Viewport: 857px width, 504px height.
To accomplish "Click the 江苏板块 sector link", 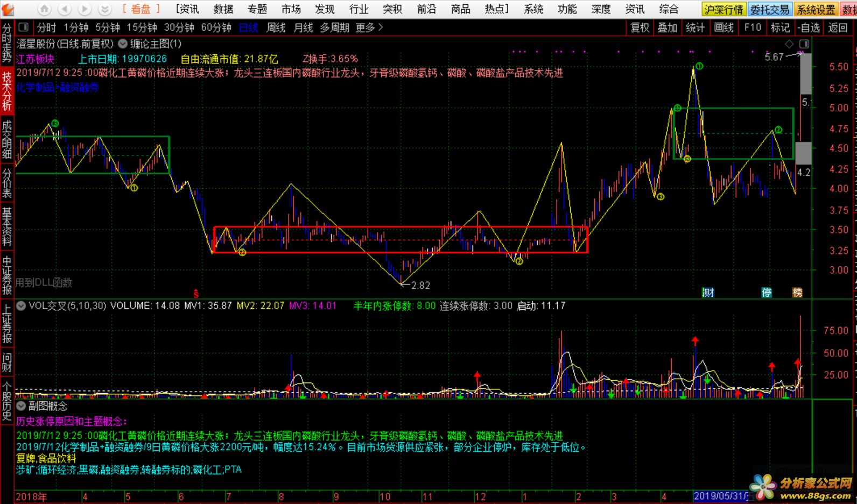I will 36,59.
